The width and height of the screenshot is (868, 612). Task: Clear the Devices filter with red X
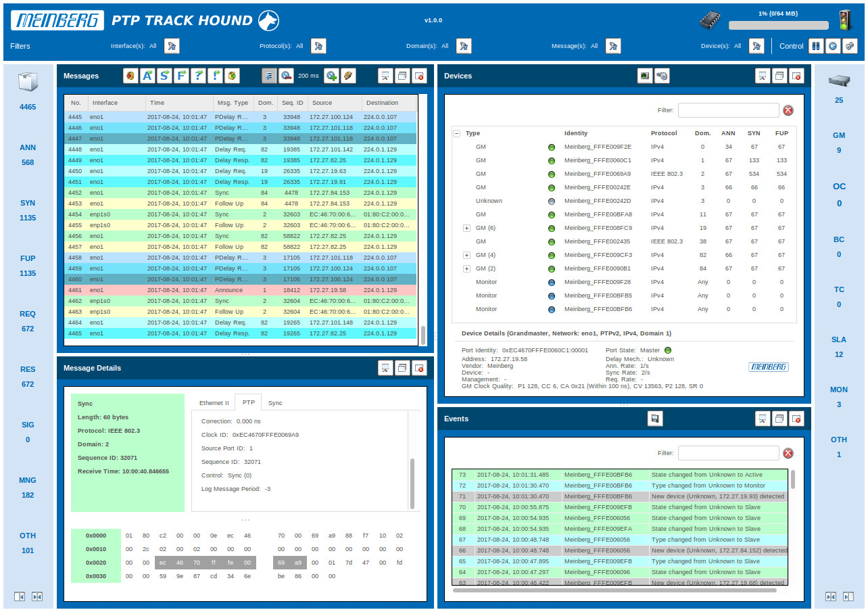click(788, 110)
